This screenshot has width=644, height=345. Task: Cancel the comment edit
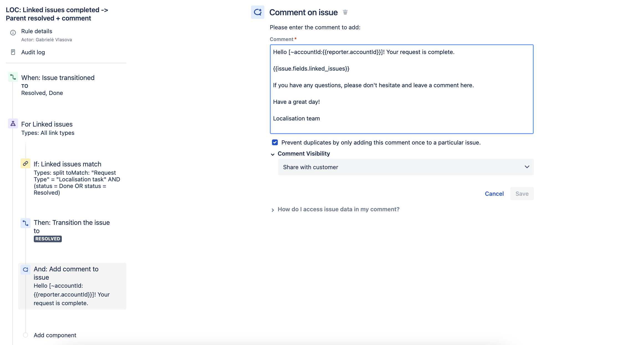tap(494, 194)
